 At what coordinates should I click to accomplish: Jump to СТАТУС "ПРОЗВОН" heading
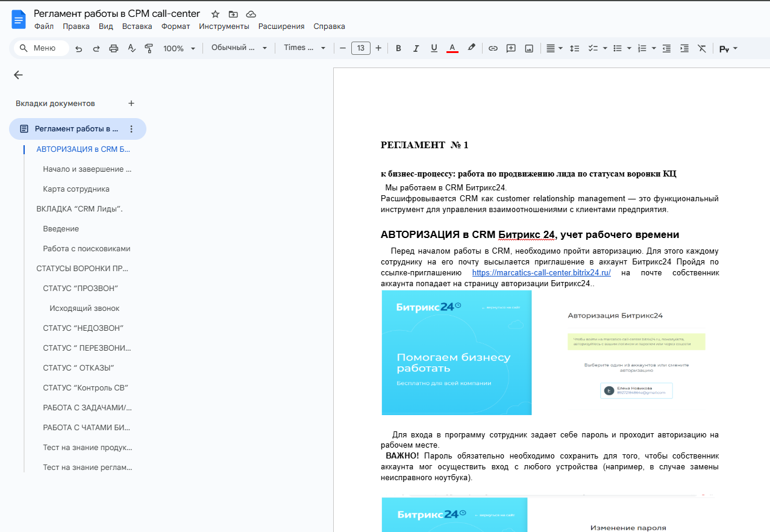[81, 288]
